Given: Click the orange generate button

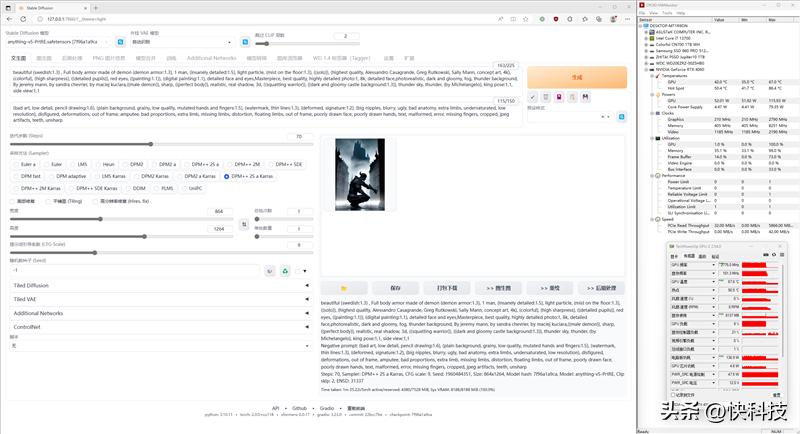Looking at the screenshot, I should 577,78.
